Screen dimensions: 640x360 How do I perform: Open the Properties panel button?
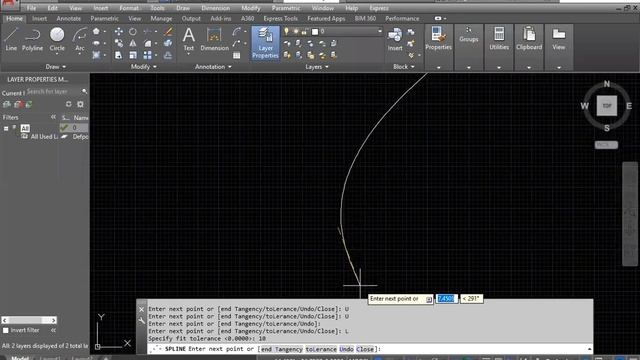(438, 39)
